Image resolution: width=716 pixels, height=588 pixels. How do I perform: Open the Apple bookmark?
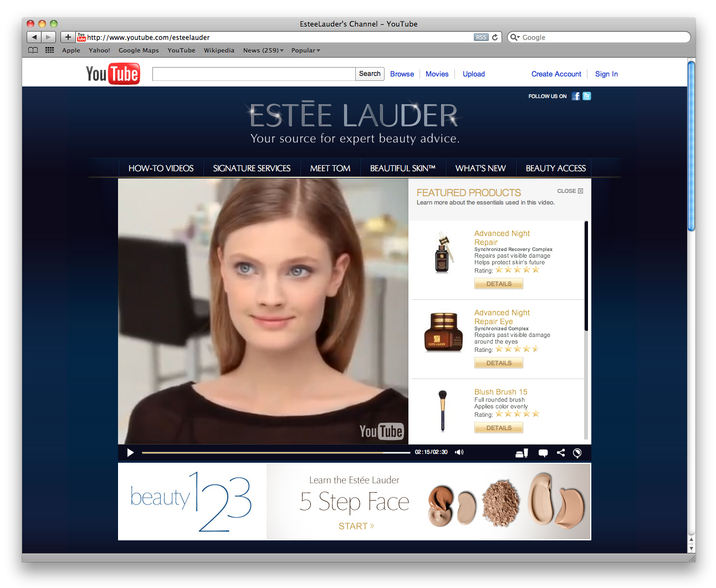click(x=71, y=50)
